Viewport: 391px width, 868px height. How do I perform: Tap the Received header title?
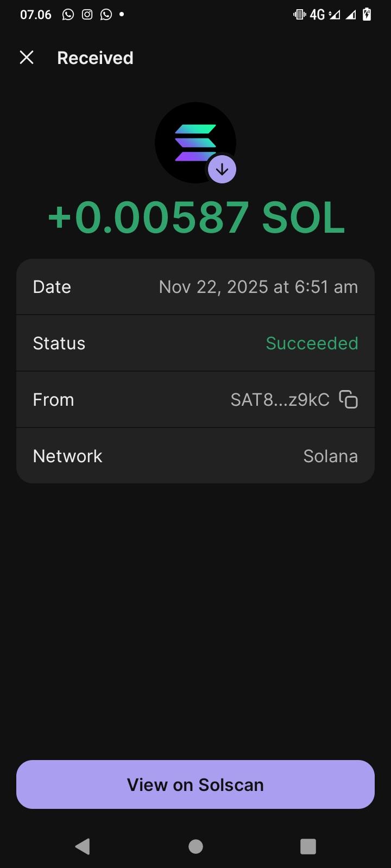click(x=95, y=58)
